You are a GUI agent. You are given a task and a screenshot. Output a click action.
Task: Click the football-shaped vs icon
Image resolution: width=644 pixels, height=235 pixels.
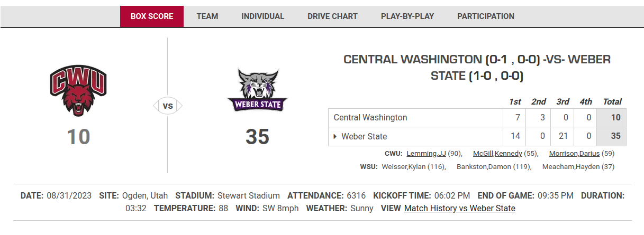point(168,106)
